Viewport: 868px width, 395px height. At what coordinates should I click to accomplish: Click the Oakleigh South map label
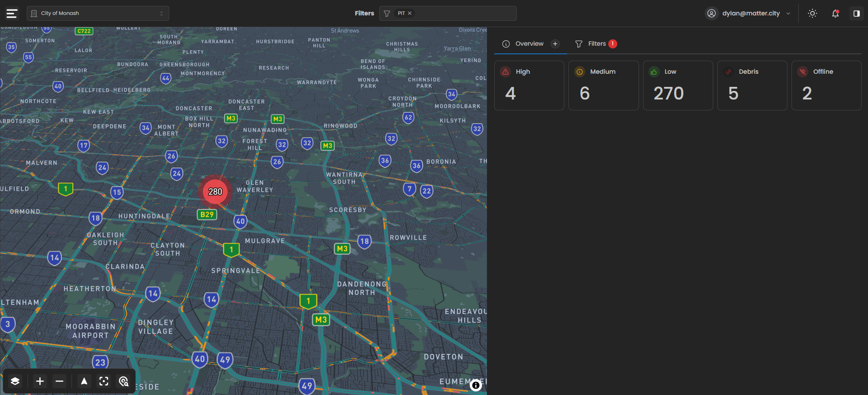pyautogui.click(x=105, y=239)
